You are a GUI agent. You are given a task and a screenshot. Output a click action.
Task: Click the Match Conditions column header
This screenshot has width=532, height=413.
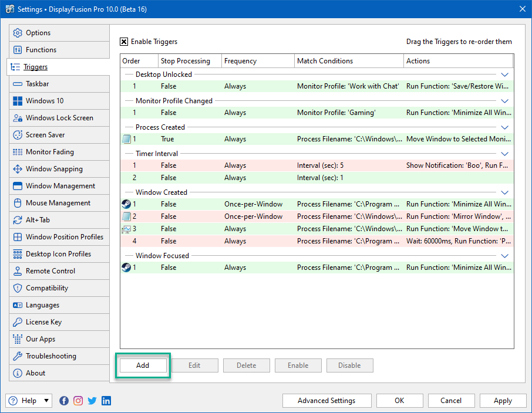[349, 61]
